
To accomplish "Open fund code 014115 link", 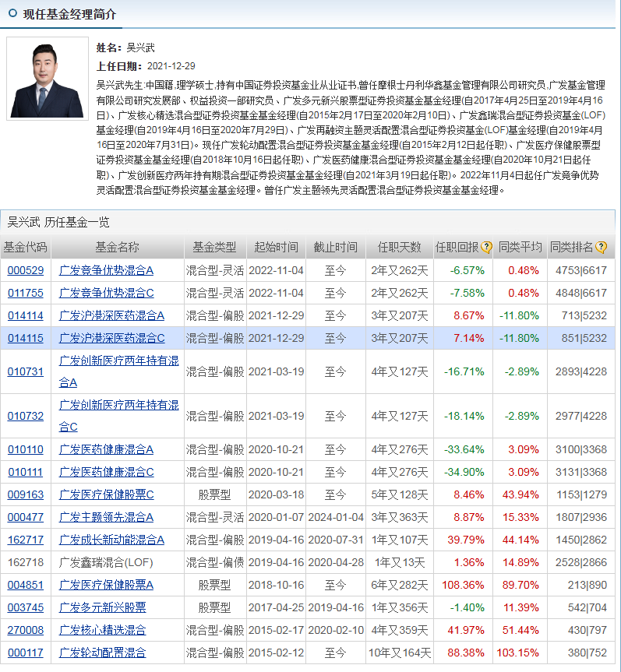I will 26,338.
